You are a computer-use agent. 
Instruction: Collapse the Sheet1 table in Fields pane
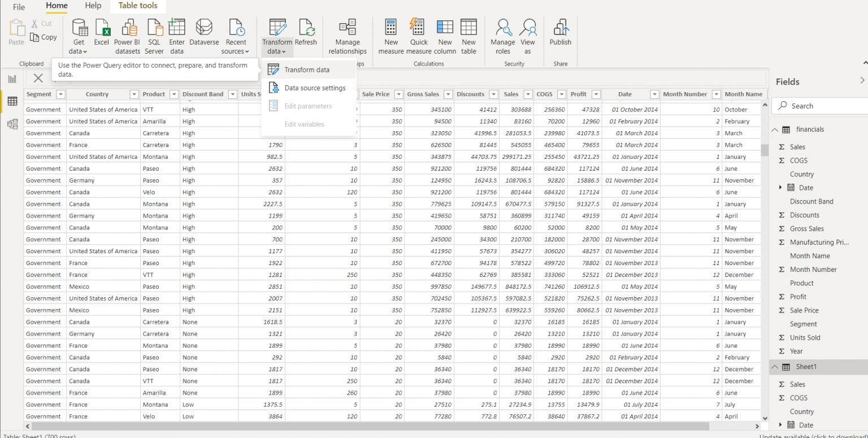[x=775, y=367]
